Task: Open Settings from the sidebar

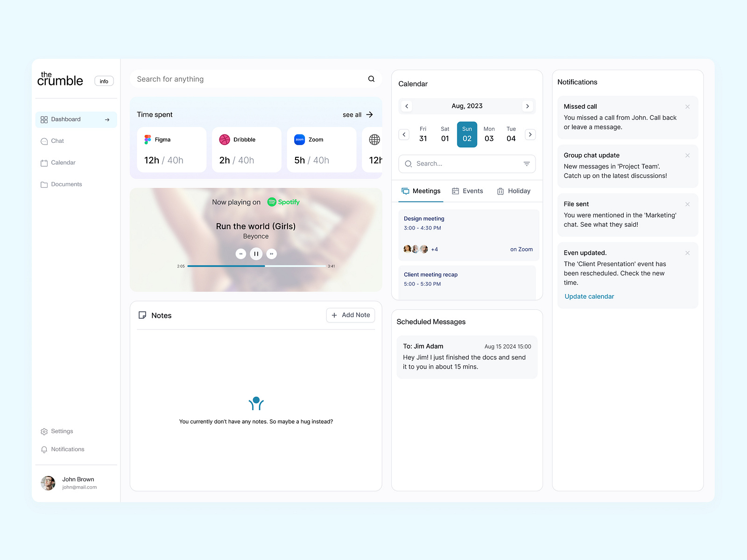Action: [x=62, y=431]
